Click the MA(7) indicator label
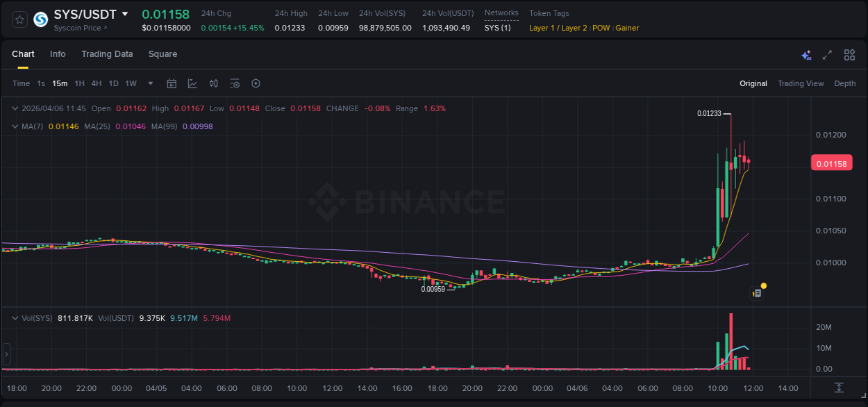 point(32,126)
